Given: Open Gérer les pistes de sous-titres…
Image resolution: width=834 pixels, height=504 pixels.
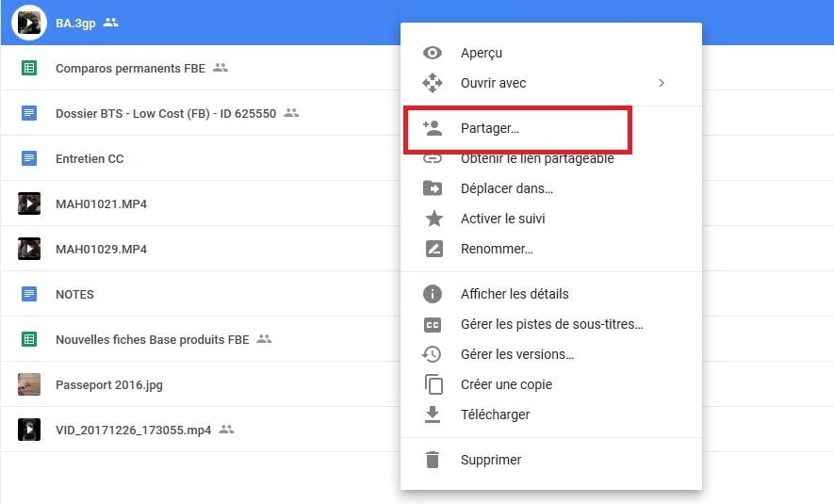Looking at the screenshot, I should coord(551,324).
